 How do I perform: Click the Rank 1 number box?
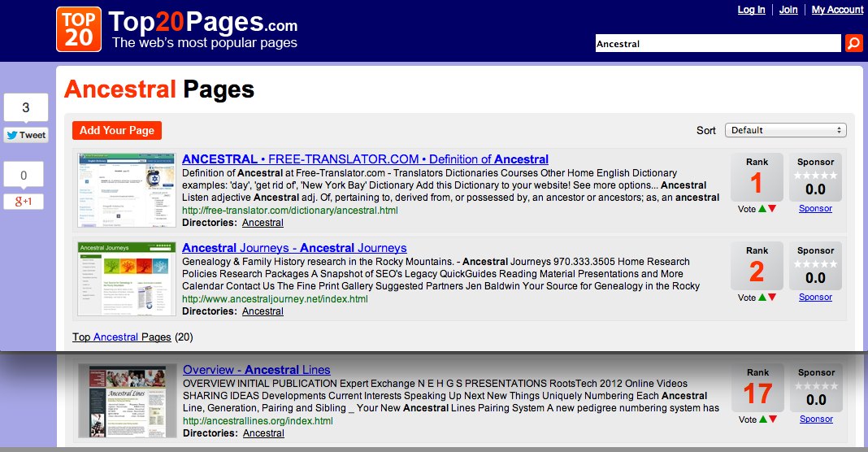pyautogui.click(x=757, y=177)
